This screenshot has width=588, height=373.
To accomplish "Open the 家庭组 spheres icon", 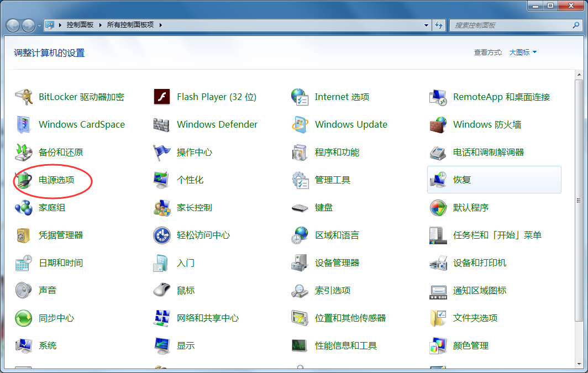I will click(24, 207).
